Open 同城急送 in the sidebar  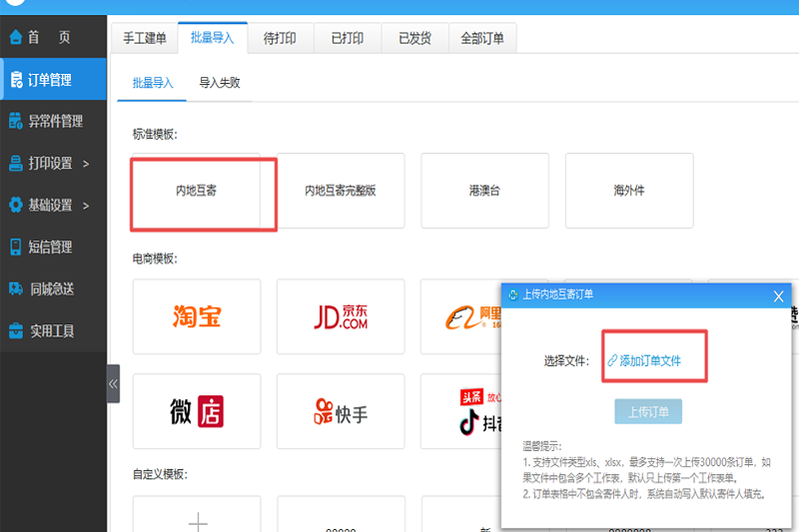(53, 288)
